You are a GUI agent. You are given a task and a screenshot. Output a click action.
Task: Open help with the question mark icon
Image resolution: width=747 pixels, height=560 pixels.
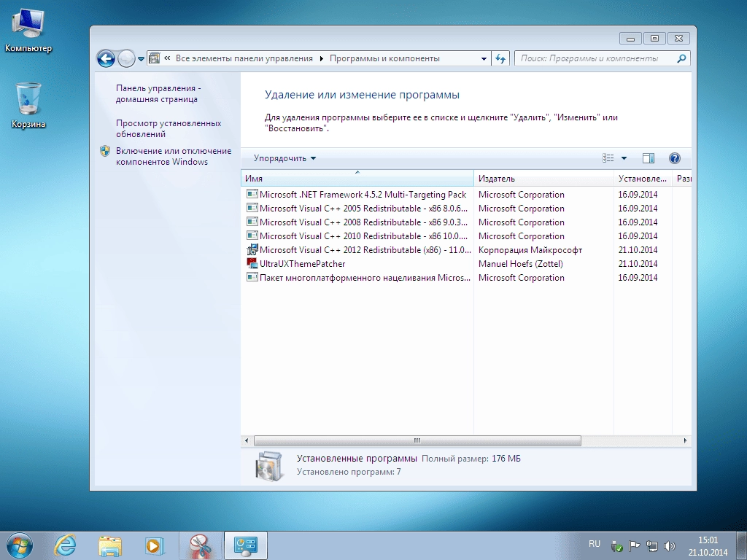[x=675, y=158]
